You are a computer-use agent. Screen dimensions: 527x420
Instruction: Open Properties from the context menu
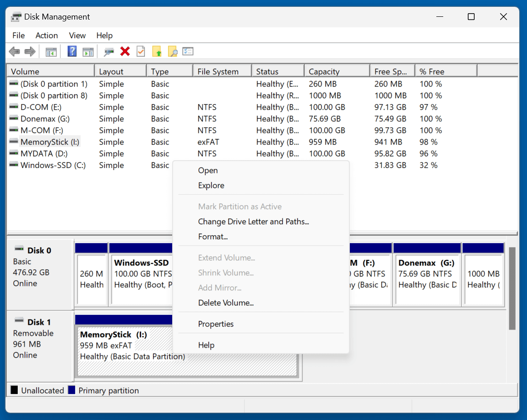pyautogui.click(x=216, y=324)
